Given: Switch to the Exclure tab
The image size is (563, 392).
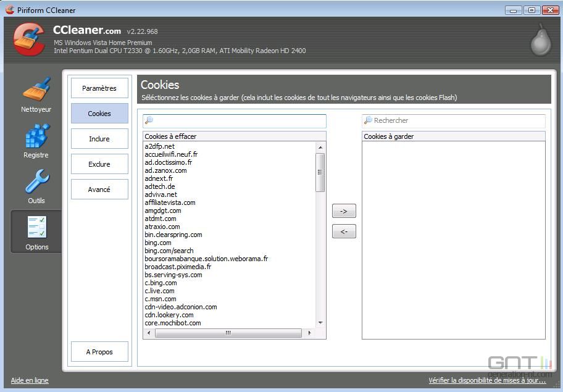Looking at the screenshot, I should (99, 164).
